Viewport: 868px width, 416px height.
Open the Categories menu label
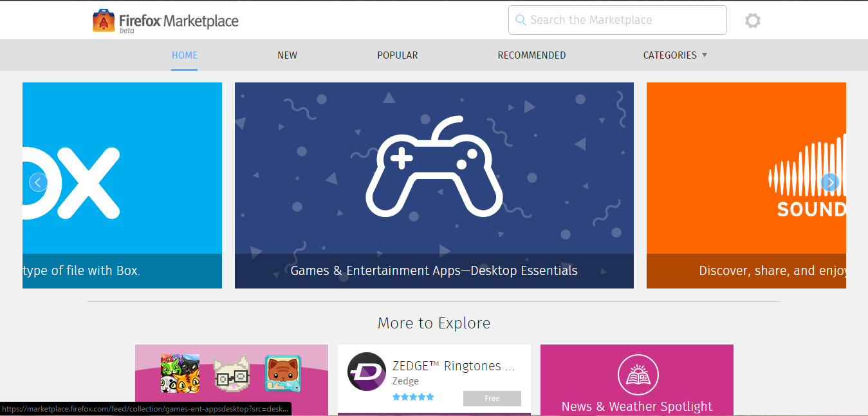670,55
